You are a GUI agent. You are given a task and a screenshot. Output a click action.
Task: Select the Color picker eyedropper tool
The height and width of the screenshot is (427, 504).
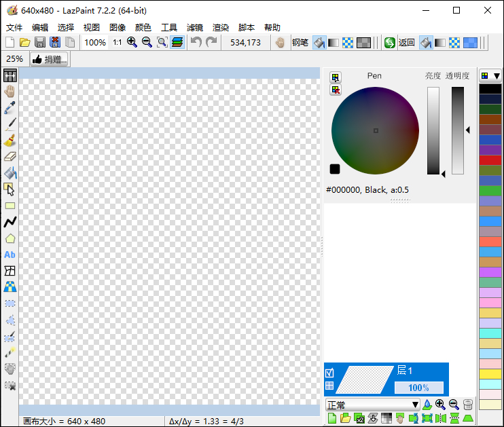[10, 107]
